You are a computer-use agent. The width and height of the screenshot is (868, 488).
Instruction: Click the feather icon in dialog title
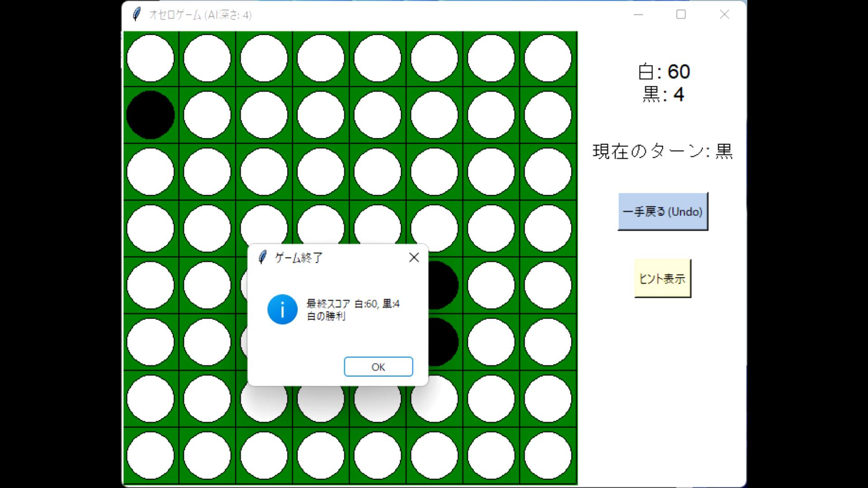click(x=262, y=258)
